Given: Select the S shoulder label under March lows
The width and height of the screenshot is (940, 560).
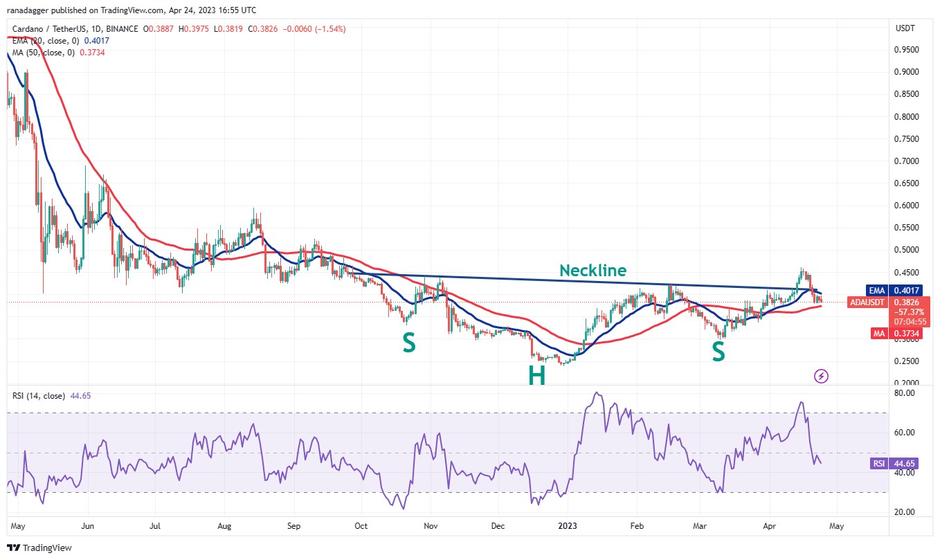Looking at the screenshot, I should pos(718,352).
